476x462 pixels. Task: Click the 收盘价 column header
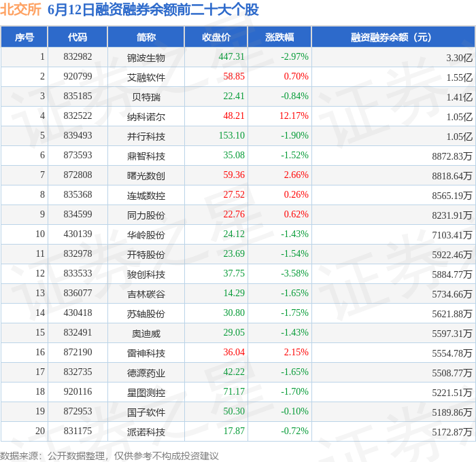coord(216,37)
